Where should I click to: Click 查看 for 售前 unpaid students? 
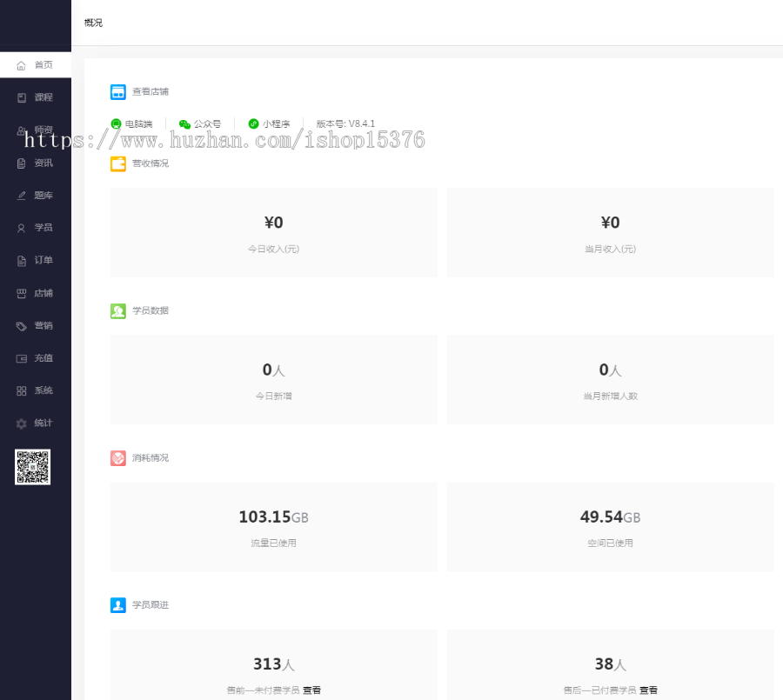pos(311,690)
